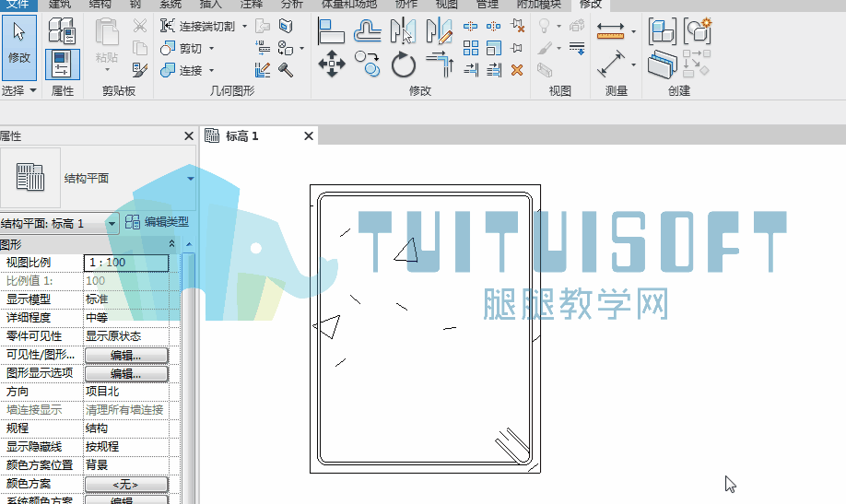Select the Move tool

click(331, 64)
